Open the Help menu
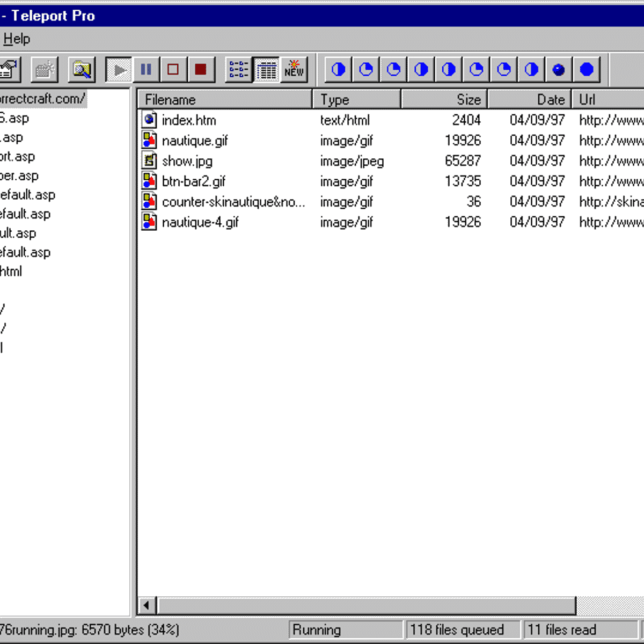The width and height of the screenshot is (644, 644). (17, 39)
